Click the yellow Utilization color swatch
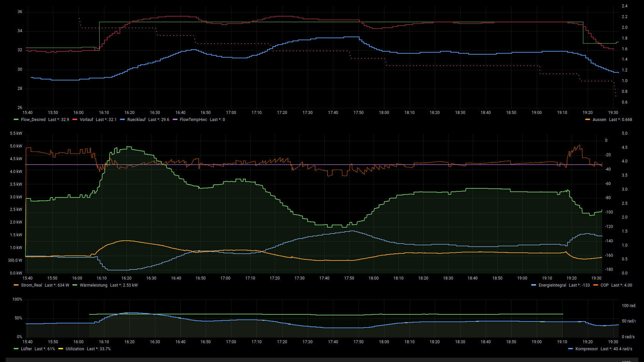Viewport: 644px width, 362px height. (x=61, y=349)
